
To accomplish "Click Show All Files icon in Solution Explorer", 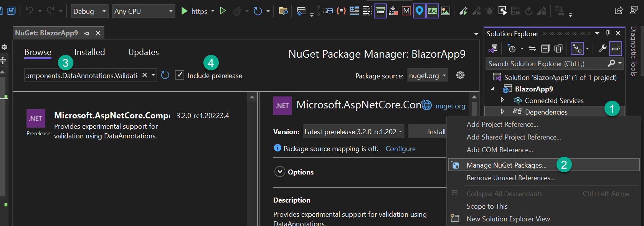I will coord(558,48).
